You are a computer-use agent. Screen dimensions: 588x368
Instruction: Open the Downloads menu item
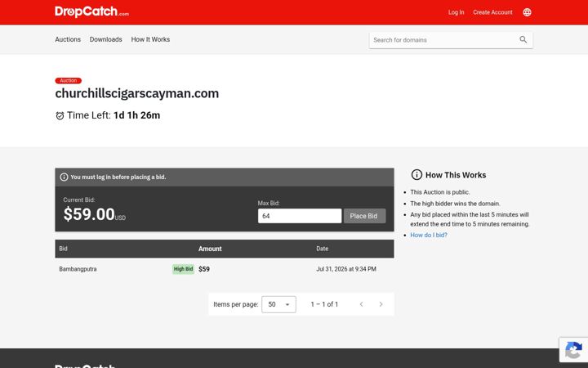tap(105, 39)
